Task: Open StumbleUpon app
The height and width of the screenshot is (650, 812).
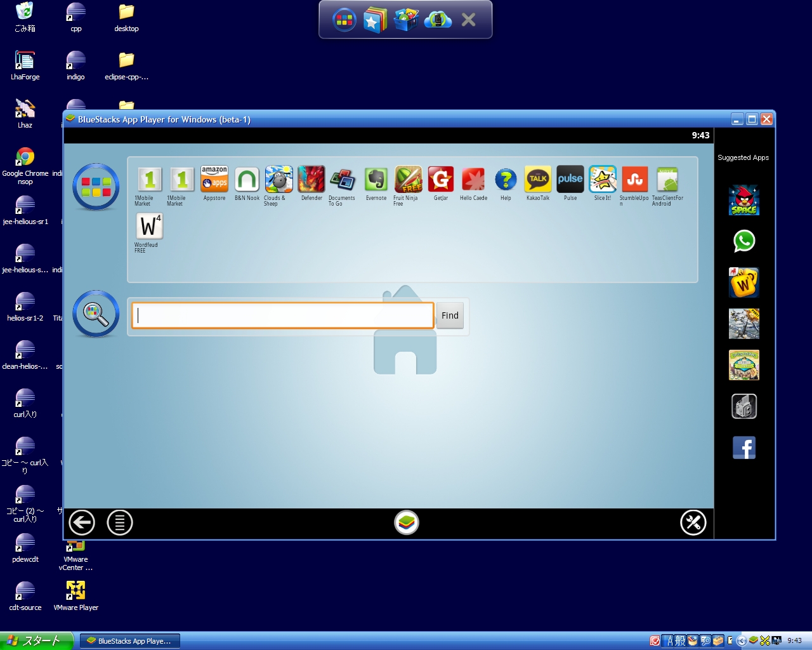Action: (634, 180)
